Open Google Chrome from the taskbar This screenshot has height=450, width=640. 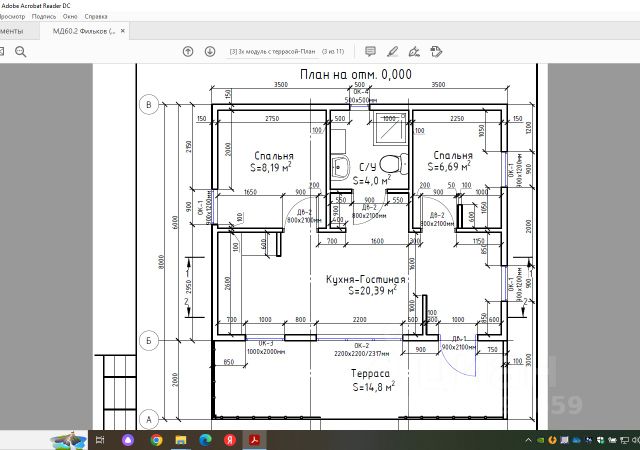pyautogui.click(x=156, y=440)
